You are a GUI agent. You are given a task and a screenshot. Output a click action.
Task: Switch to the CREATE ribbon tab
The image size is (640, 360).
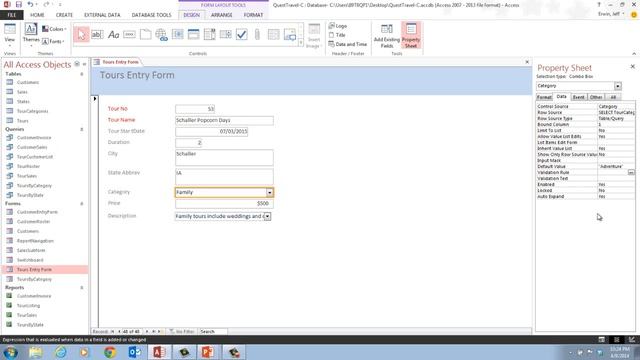(x=64, y=15)
